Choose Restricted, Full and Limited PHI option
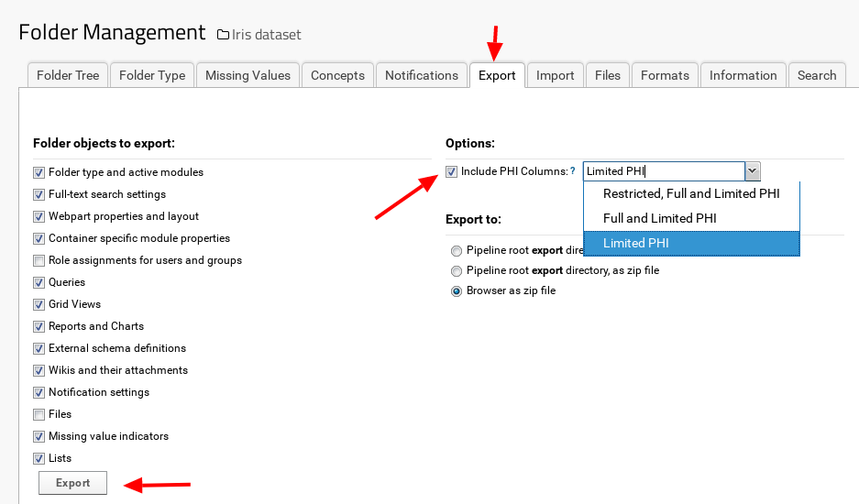Screen dimensions: 859x504 pyautogui.click(x=691, y=194)
